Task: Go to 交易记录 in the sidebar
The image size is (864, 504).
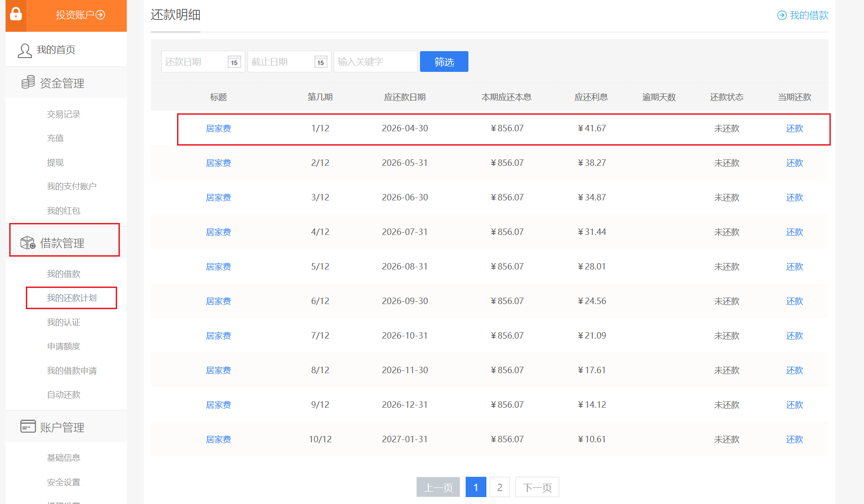Action: (x=64, y=114)
